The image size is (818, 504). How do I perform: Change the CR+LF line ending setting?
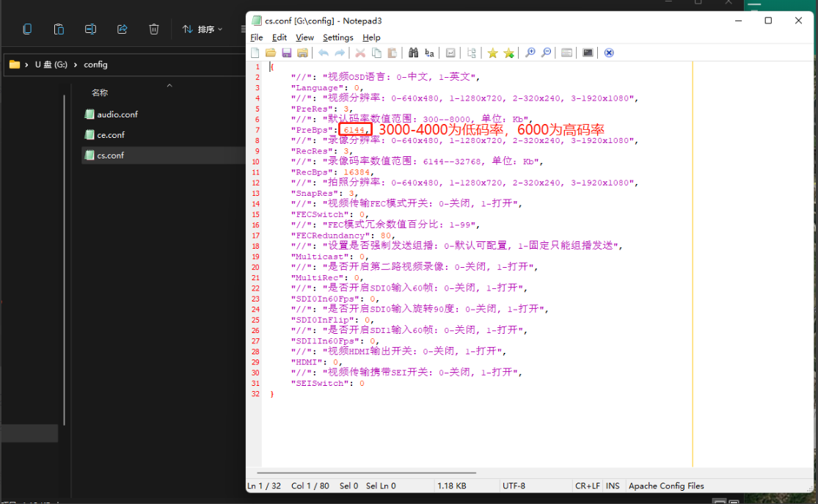coord(588,486)
